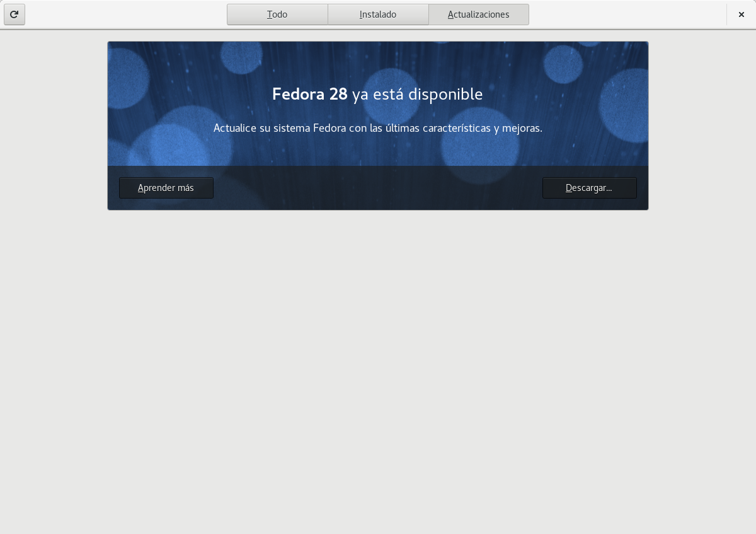Click the 'Fedora 28 ya está disponible' heading

pyautogui.click(x=377, y=94)
